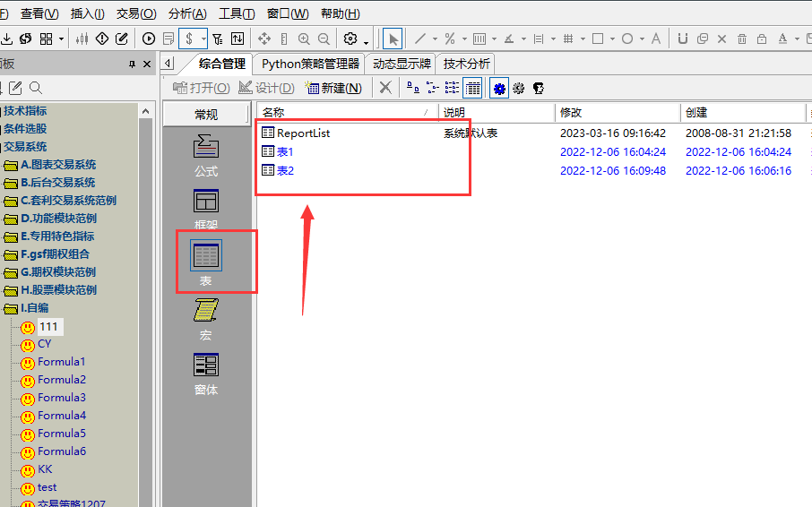This screenshot has height=507, width=812.
Task: Click the edit pencil icon in side panel
Action: 15,88
